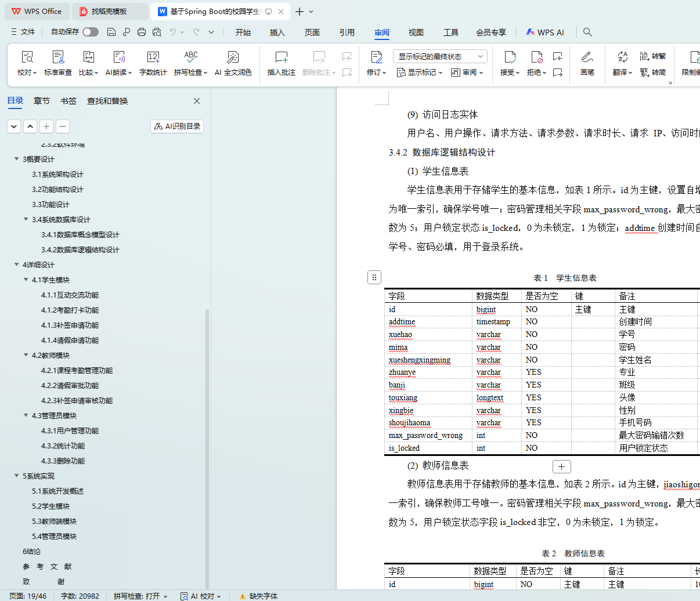The image size is (700, 601).
Task: Open the 显示标记 show markup menu
Action: (420, 73)
